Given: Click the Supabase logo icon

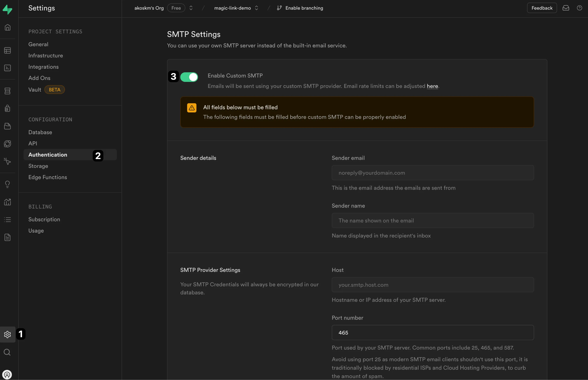Looking at the screenshot, I should [7, 9].
